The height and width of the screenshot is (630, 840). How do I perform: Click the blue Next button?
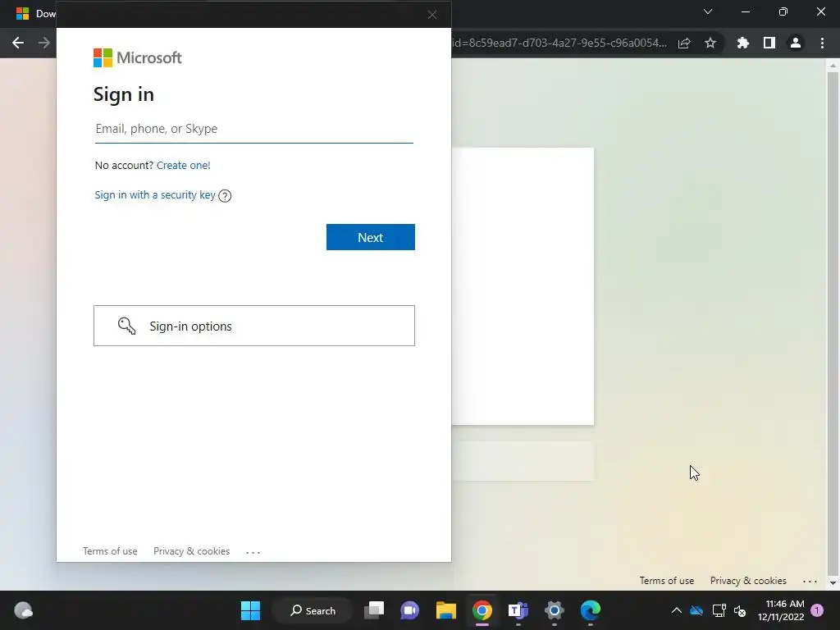click(x=370, y=237)
